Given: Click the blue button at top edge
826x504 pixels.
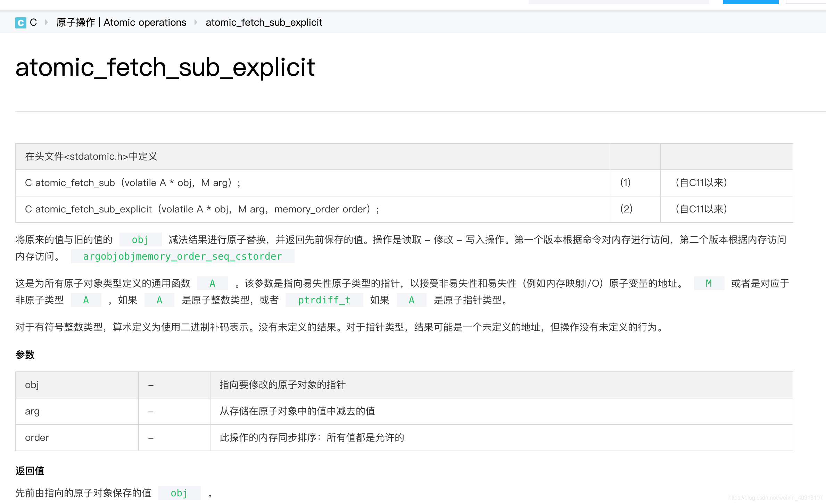Looking at the screenshot, I should [750, 2].
